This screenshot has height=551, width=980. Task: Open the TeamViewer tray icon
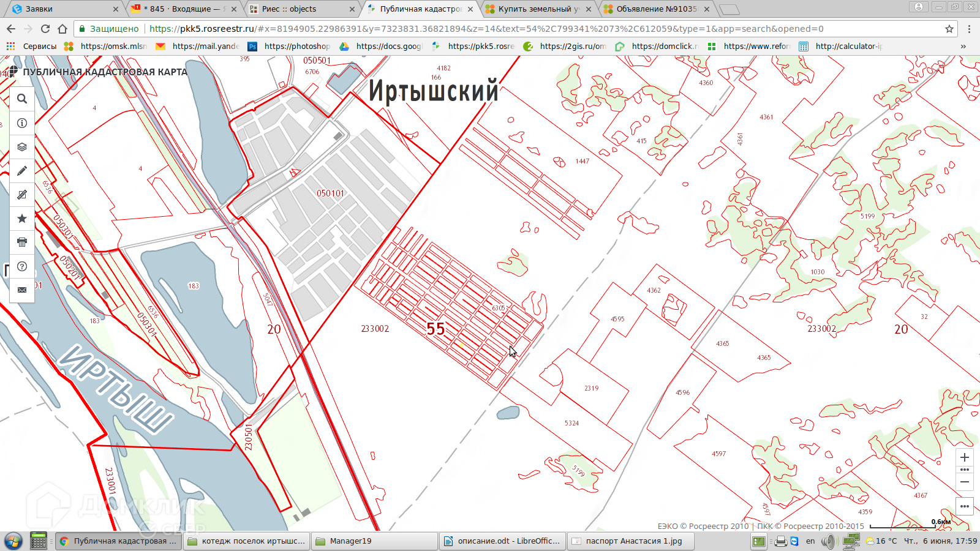pyautogui.click(x=794, y=541)
